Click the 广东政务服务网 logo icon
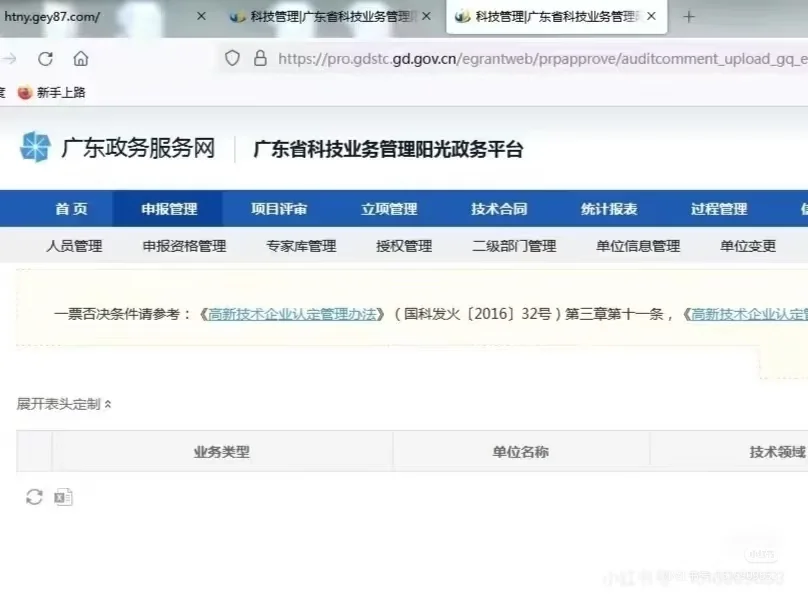 point(35,148)
